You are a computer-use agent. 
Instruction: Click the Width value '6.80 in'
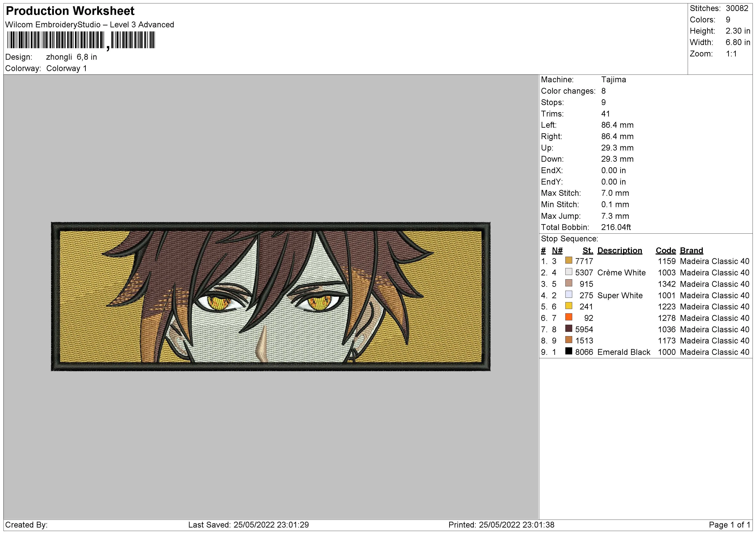click(x=738, y=42)
